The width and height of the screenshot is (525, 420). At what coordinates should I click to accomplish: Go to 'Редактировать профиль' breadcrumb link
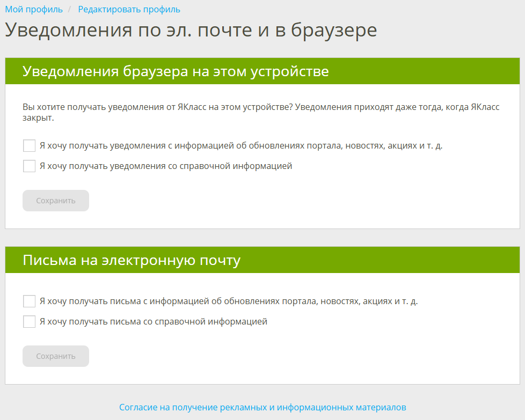tap(129, 9)
